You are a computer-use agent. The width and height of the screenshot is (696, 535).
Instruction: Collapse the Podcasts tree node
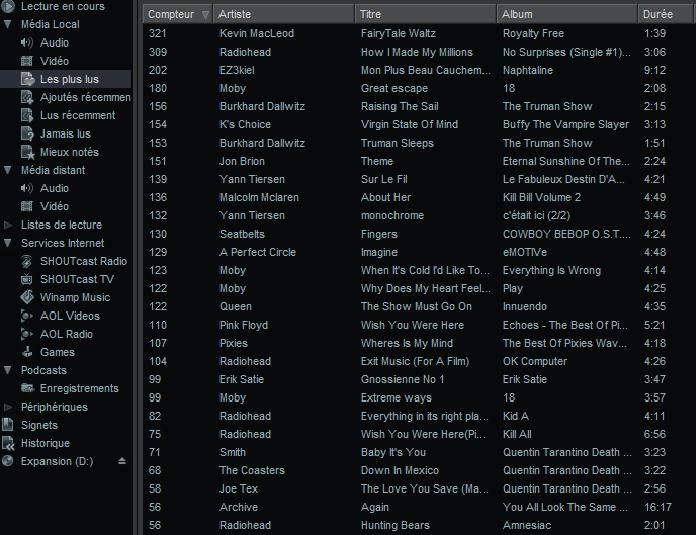(8, 370)
